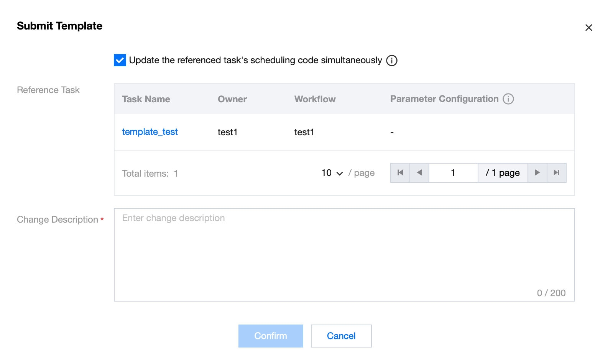Jump to the first page
Screen dimensions: 608x364
point(400,173)
